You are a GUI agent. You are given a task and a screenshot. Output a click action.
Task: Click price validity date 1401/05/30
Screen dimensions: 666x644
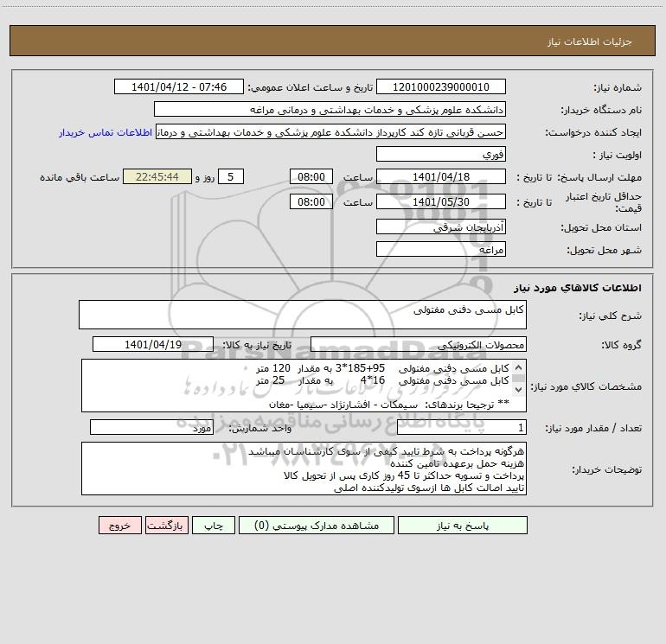click(441, 201)
